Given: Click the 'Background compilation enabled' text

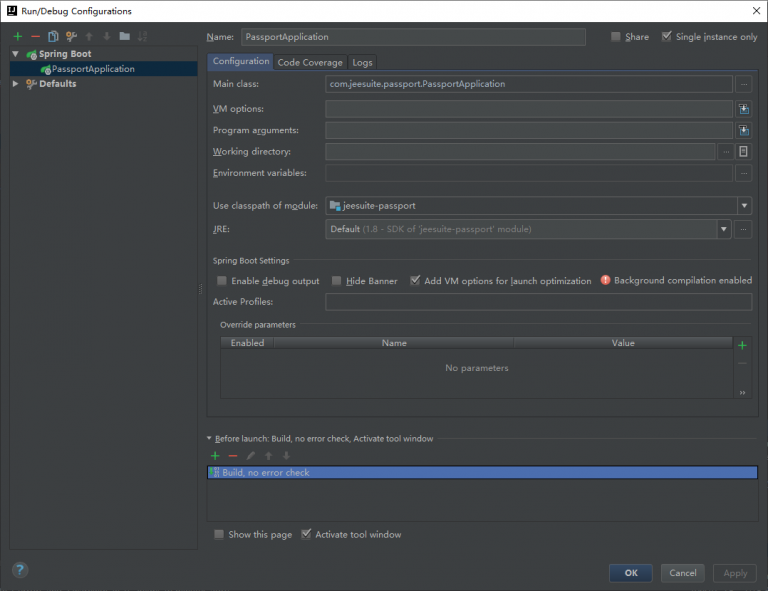Looking at the screenshot, I should 683,280.
